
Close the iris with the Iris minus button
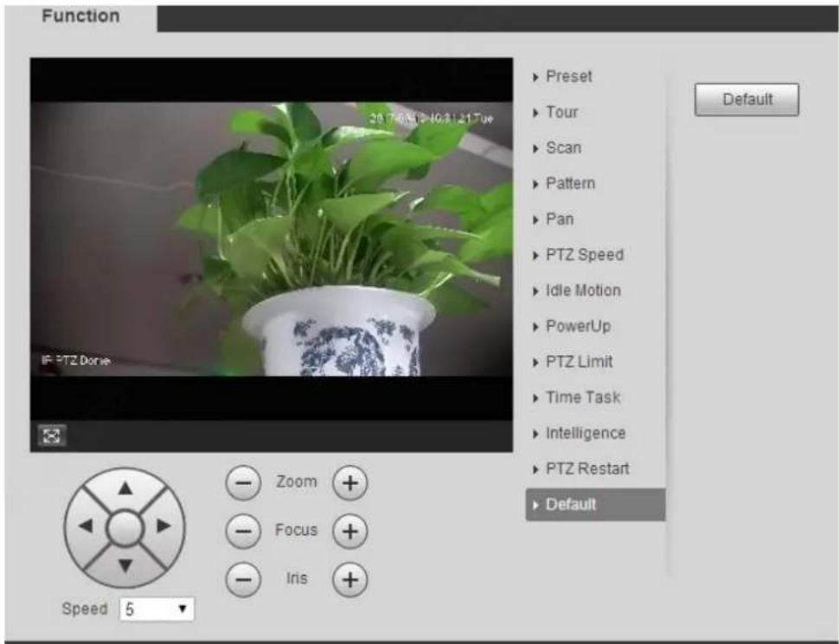click(243, 579)
